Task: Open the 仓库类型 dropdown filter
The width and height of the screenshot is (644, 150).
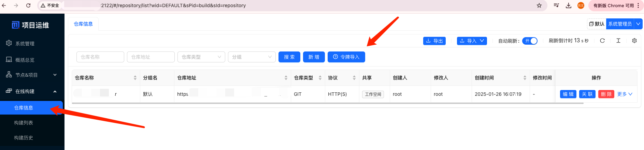Action: [x=201, y=57]
